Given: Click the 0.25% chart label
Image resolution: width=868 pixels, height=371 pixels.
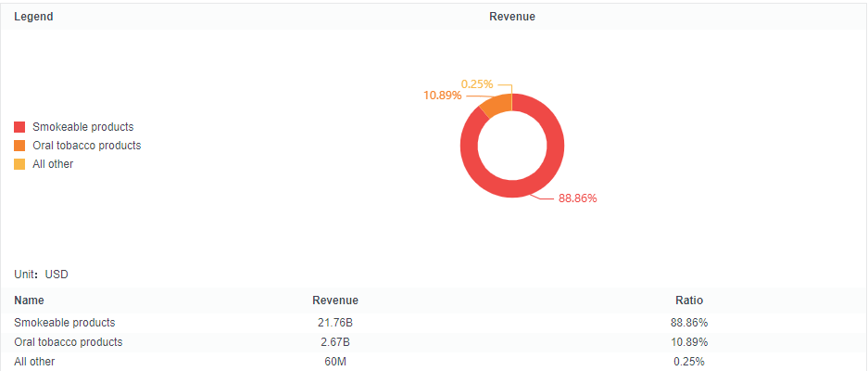Looking at the screenshot, I should point(477,84).
